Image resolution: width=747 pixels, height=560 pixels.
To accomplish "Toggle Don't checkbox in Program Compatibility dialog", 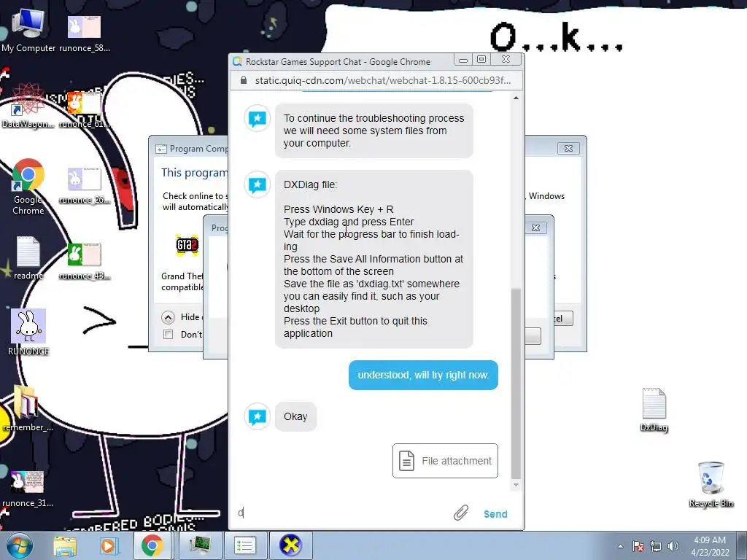I will [169, 334].
